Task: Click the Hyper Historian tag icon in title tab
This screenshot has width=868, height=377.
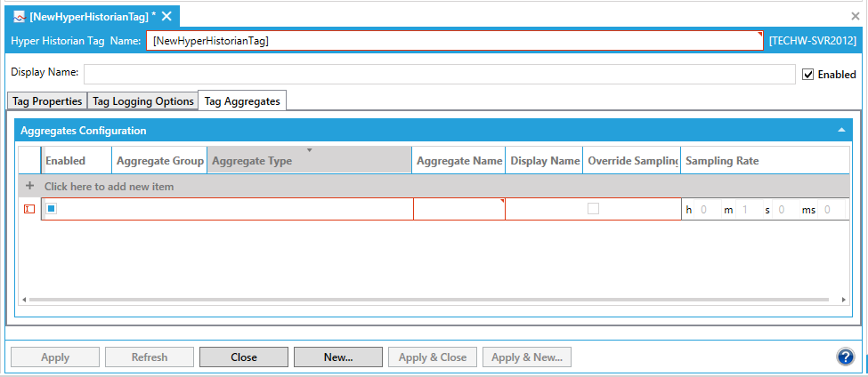Action: pos(19,17)
